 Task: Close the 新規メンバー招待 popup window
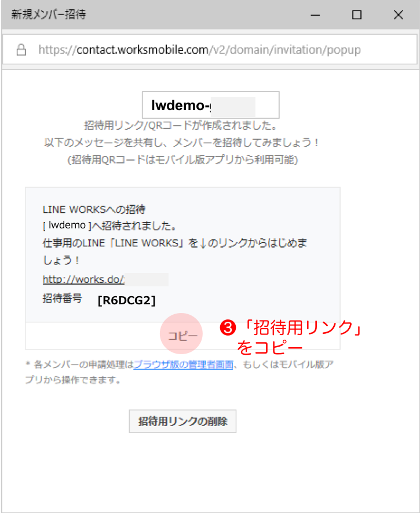[398, 15]
